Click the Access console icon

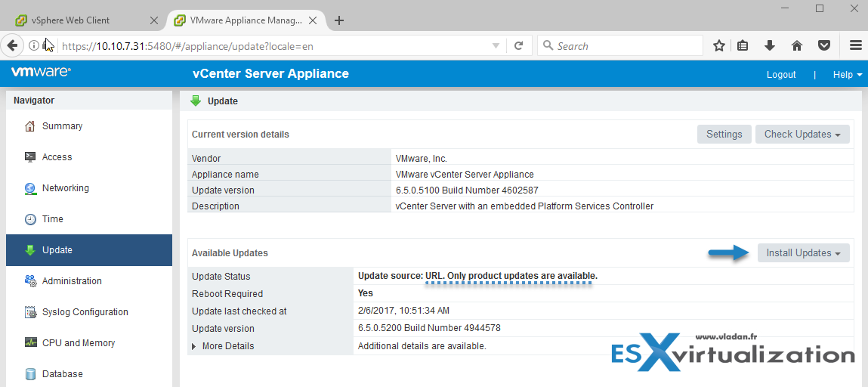click(x=30, y=157)
